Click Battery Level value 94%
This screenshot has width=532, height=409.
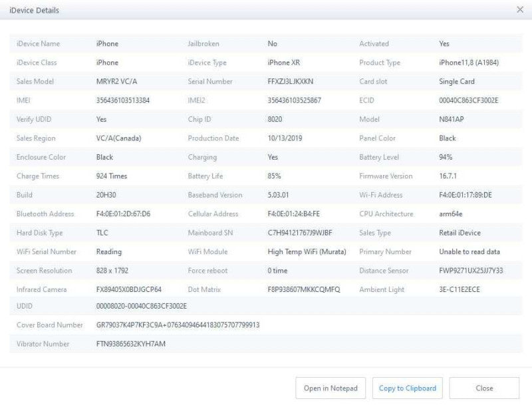coord(446,157)
